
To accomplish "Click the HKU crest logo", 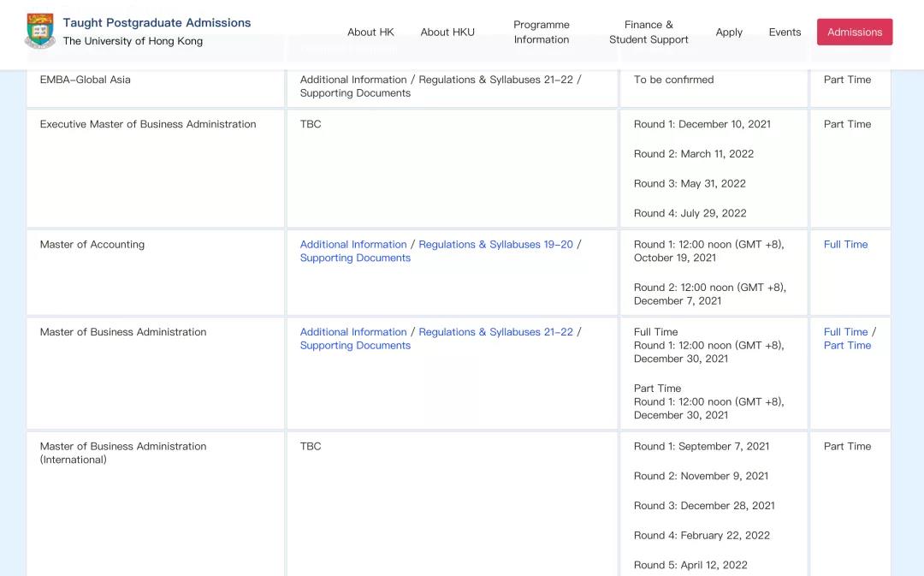I will coord(40,31).
